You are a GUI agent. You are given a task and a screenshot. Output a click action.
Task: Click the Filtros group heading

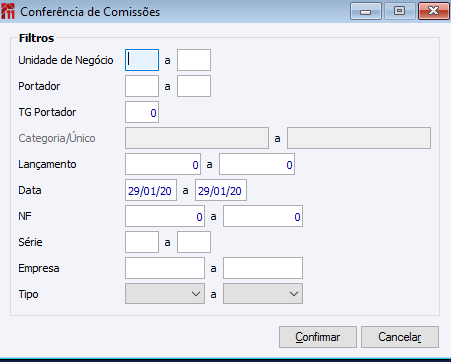[36, 38]
